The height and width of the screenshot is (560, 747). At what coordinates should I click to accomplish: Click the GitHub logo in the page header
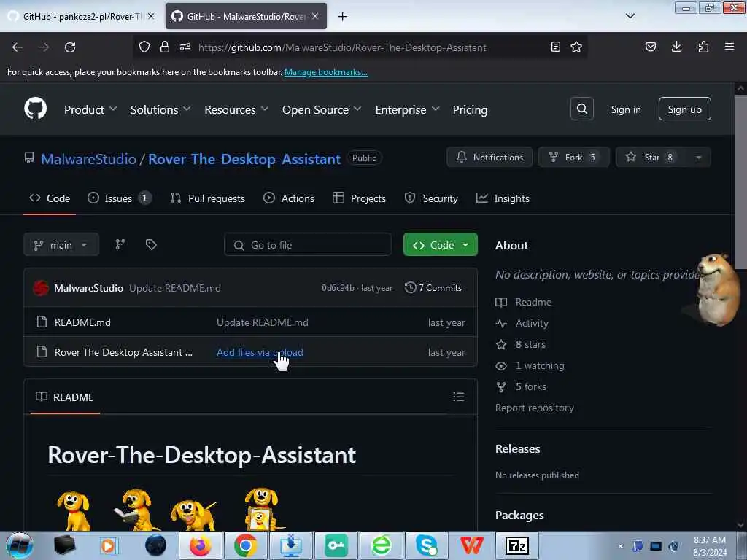coord(36,109)
